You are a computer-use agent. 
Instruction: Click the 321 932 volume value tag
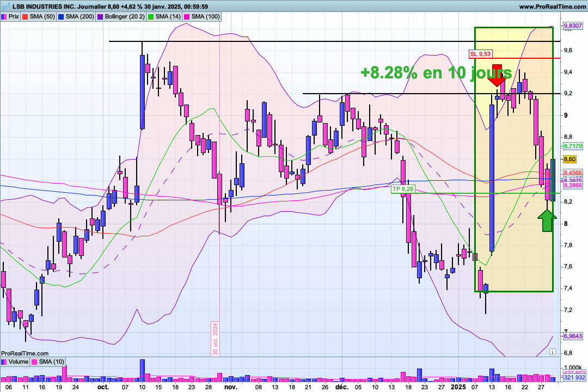[x=574, y=377]
